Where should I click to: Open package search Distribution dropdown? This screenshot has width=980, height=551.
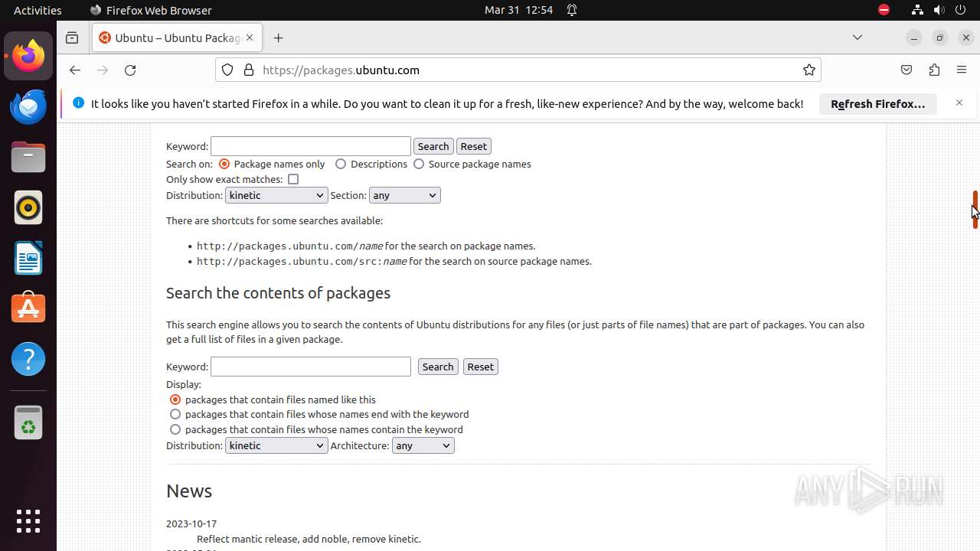pyautogui.click(x=276, y=195)
